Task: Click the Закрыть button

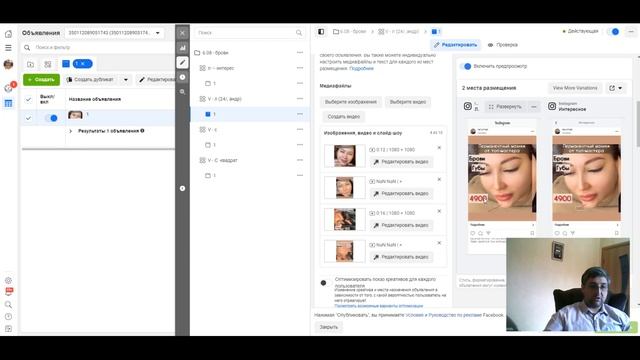Action: tap(329, 327)
